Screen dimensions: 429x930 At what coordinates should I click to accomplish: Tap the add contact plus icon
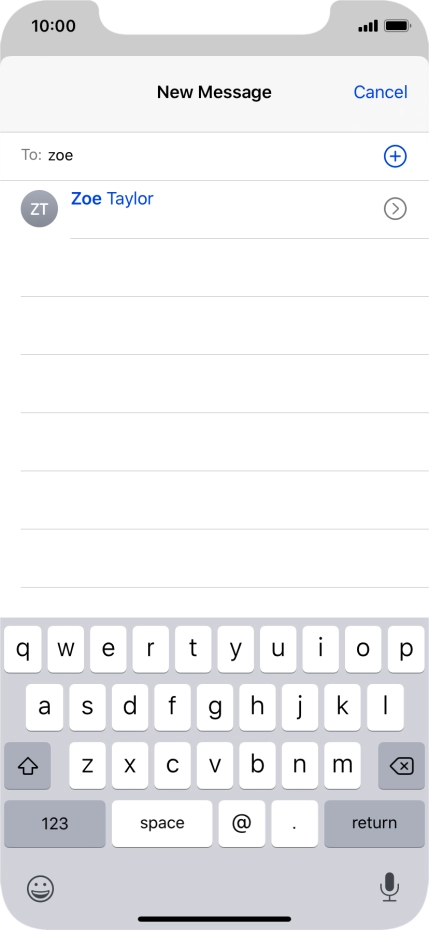coord(395,157)
